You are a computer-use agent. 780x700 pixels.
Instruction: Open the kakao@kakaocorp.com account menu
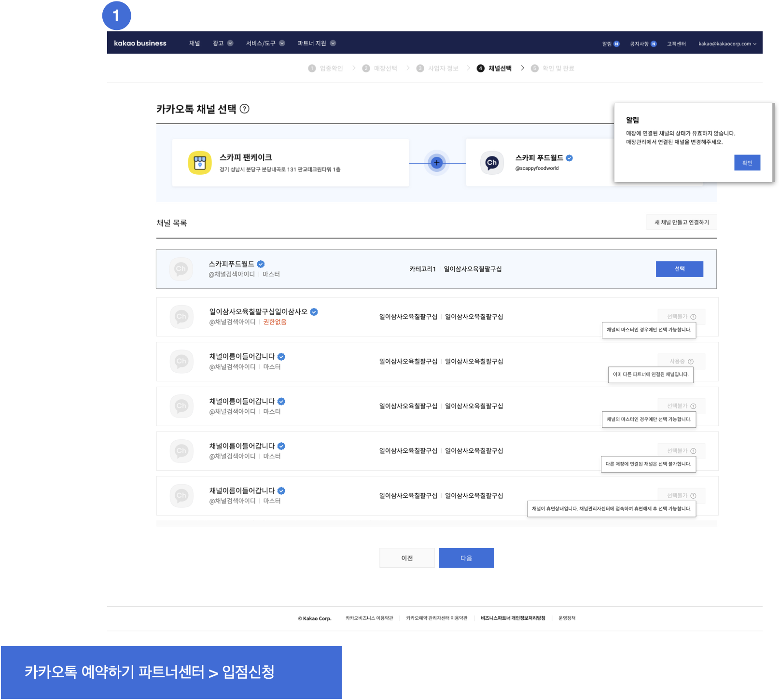coord(727,44)
